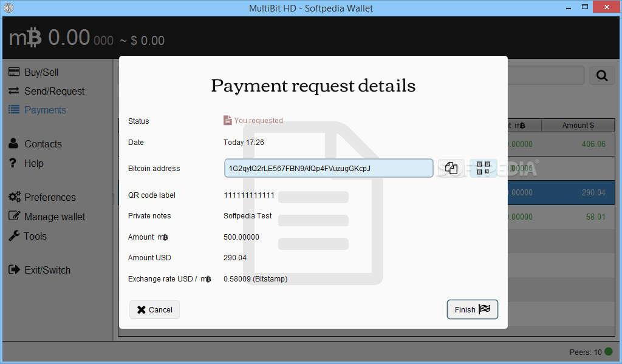Show the QR code for the address
The height and width of the screenshot is (364, 622).
(x=483, y=168)
